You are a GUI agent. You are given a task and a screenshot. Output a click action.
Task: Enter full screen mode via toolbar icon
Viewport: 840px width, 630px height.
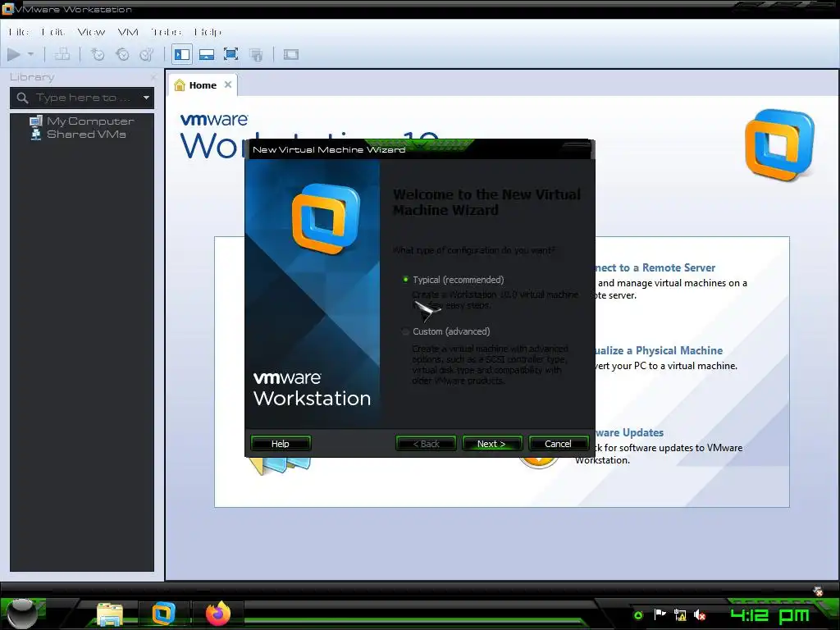(231, 54)
